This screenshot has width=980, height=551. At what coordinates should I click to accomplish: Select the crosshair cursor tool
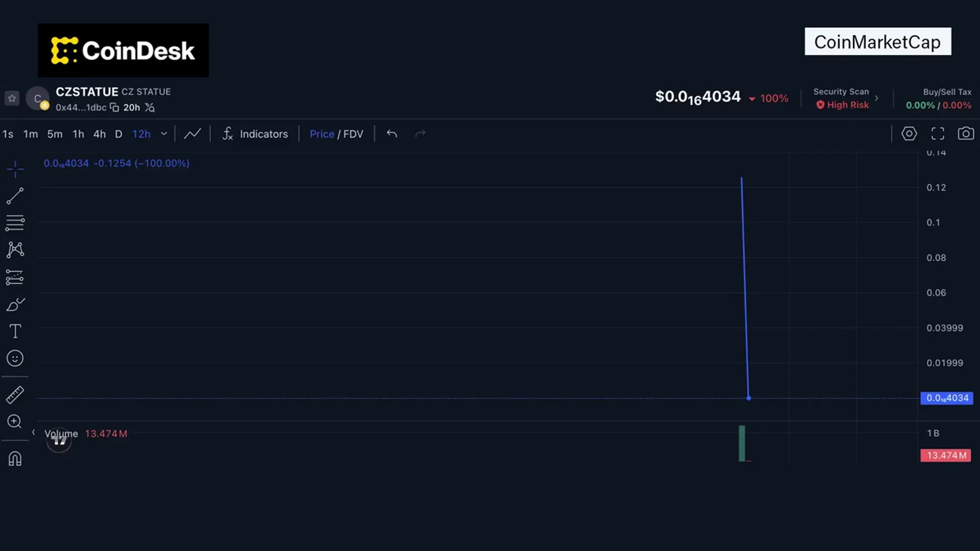coord(15,168)
